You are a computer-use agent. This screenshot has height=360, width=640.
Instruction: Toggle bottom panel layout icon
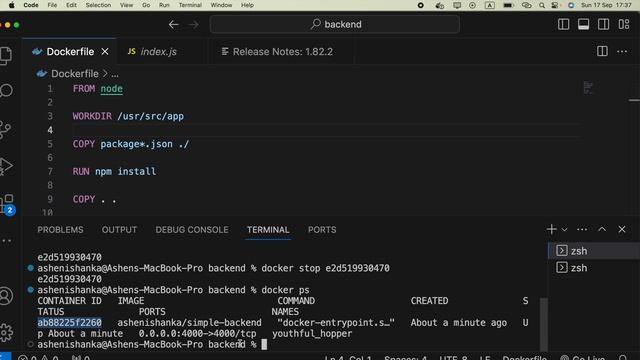coord(583,24)
